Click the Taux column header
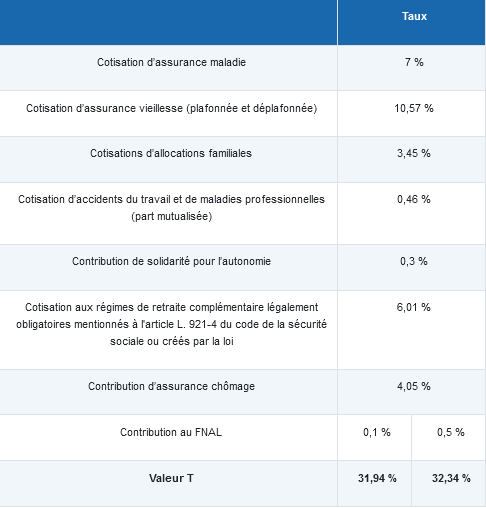This screenshot has height=508, width=486. pos(414,16)
